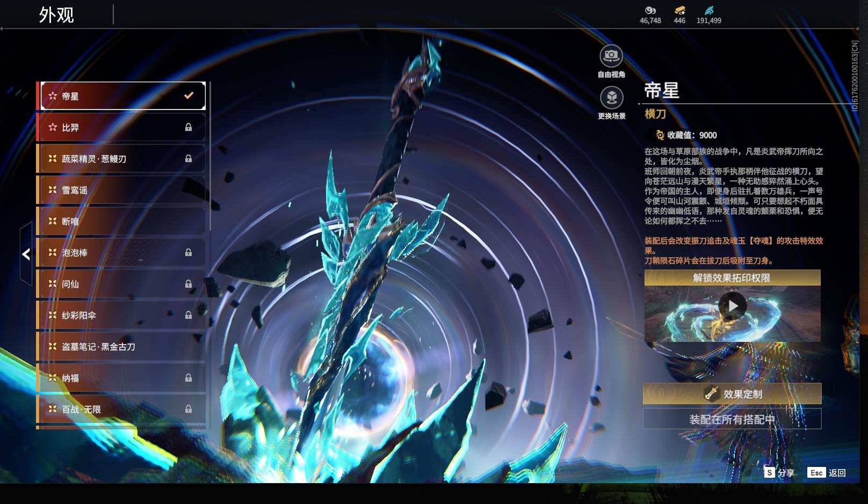Click the rarity icon beside 盗墓笔记·黑金古刀
The image size is (868, 504).
point(53,346)
